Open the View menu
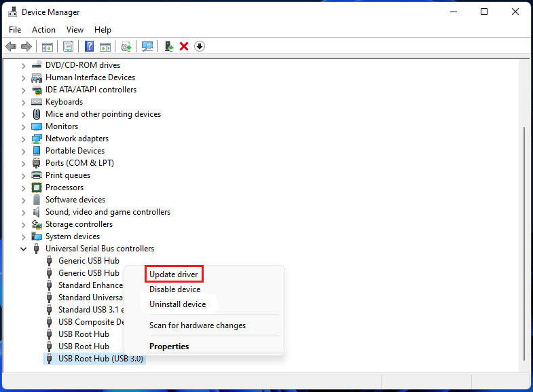Viewport: 533px width, 392px height. (x=75, y=30)
